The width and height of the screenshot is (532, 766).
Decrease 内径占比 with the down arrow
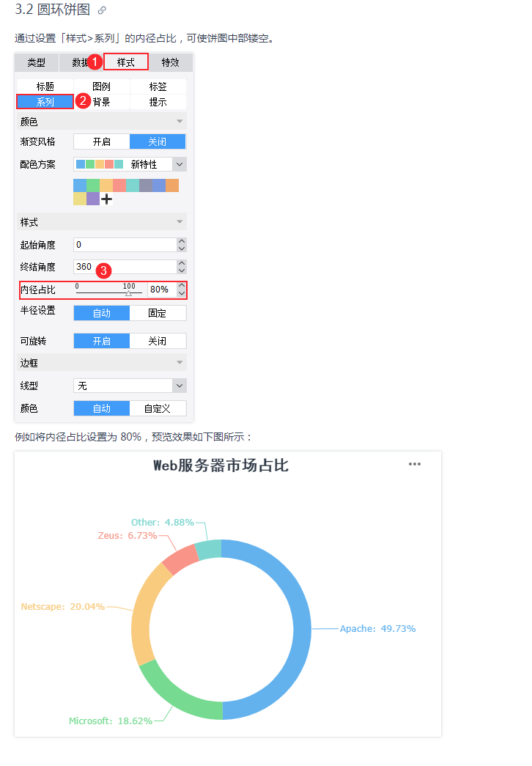point(182,293)
